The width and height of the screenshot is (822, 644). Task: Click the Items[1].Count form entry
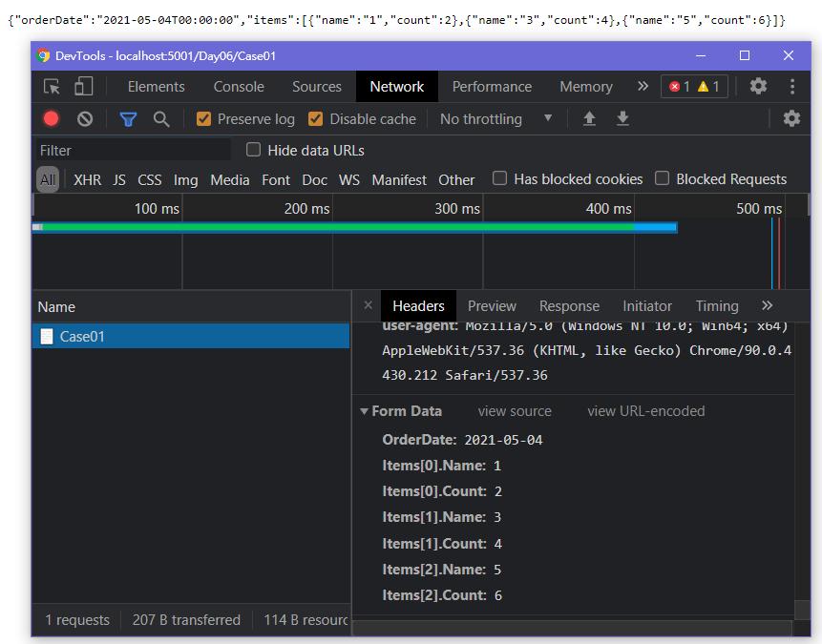tap(442, 544)
